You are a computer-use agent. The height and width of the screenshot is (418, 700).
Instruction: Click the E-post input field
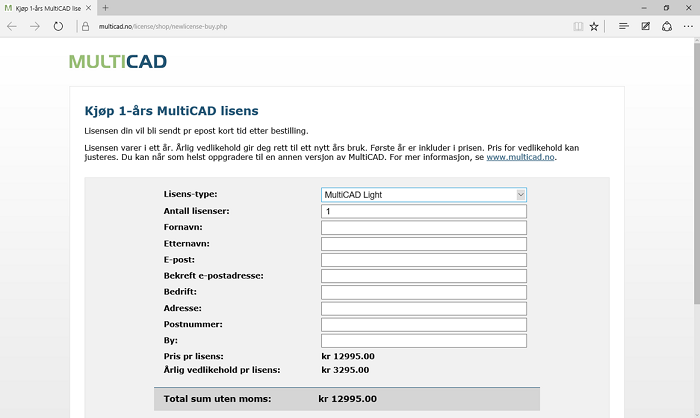(x=424, y=260)
